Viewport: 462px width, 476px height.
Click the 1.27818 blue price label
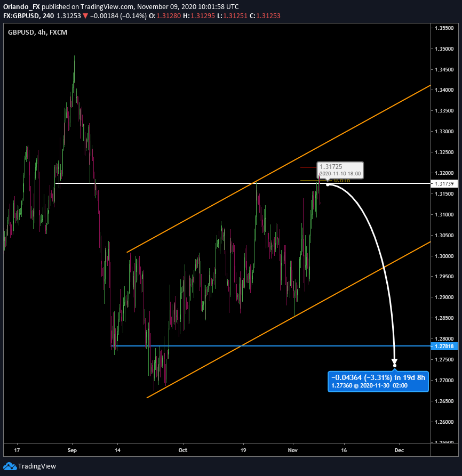pyautogui.click(x=444, y=346)
